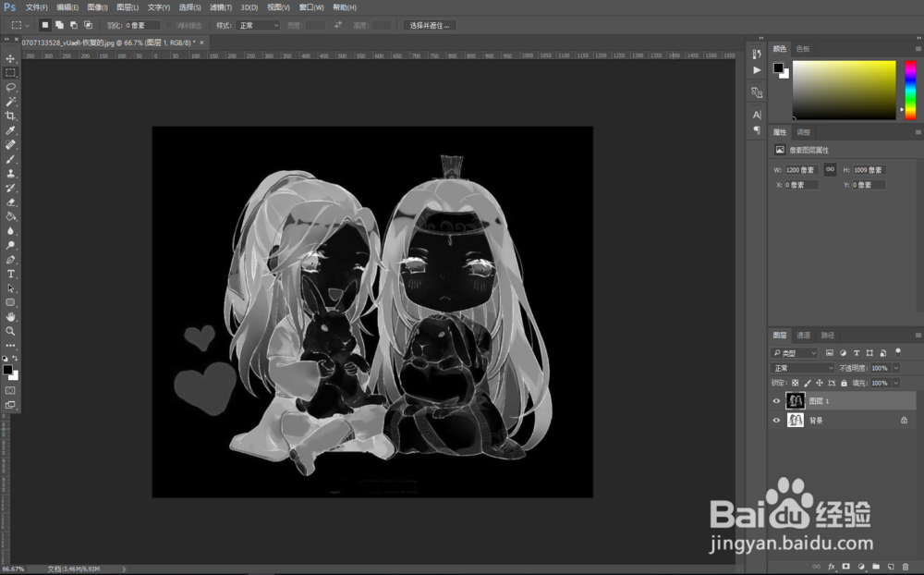The image size is (924, 575).
Task: Open the 样式 style dropdown
Action: (x=258, y=25)
